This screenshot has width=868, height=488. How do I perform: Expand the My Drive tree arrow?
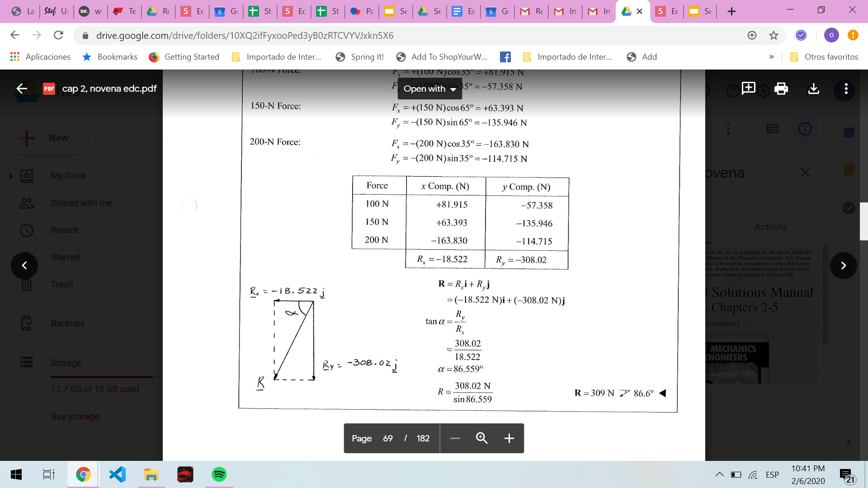pos(11,176)
